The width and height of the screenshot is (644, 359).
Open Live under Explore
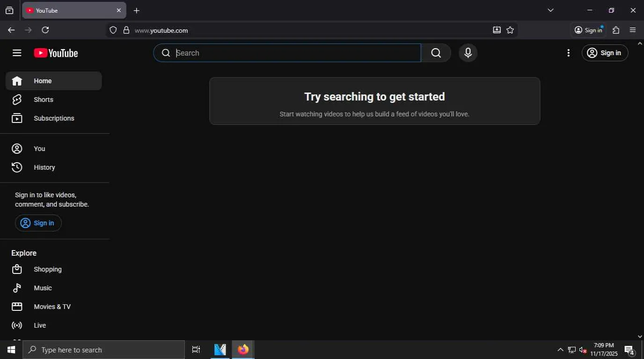54,325
